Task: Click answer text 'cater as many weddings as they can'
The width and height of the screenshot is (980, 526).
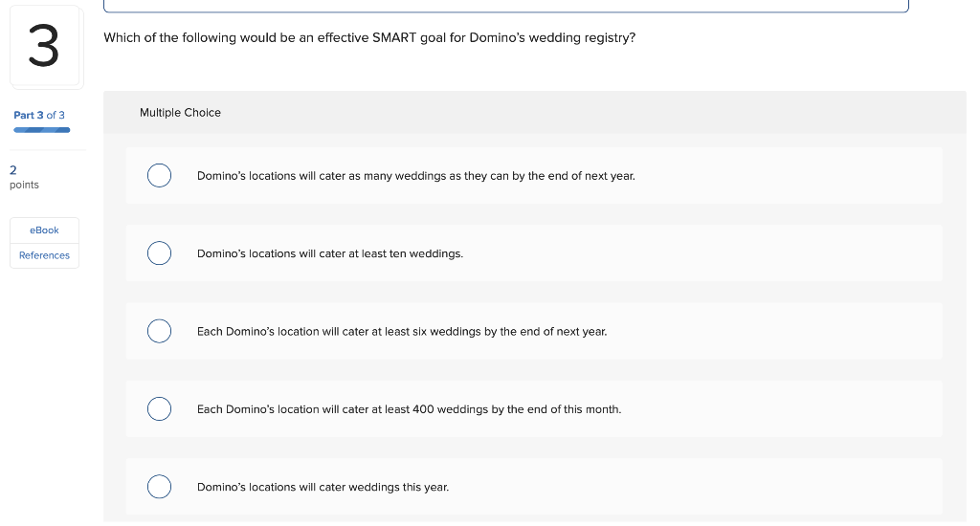Action: (x=413, y=176)
